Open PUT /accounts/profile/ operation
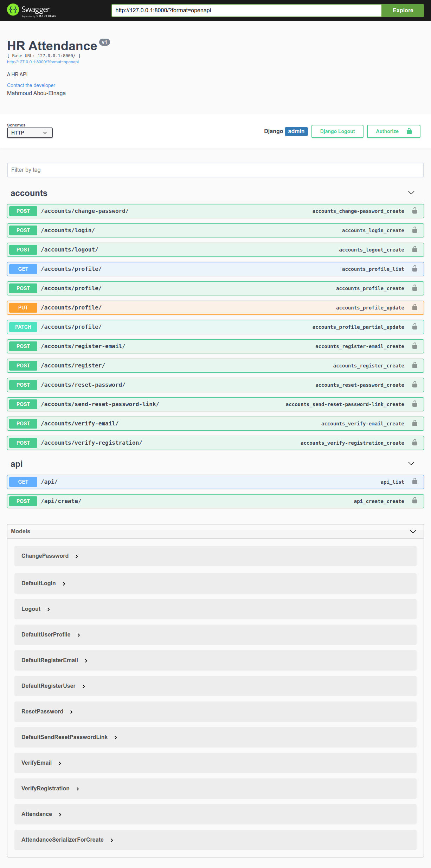This screenshot has width=431, height=868. tap(215, 308)
